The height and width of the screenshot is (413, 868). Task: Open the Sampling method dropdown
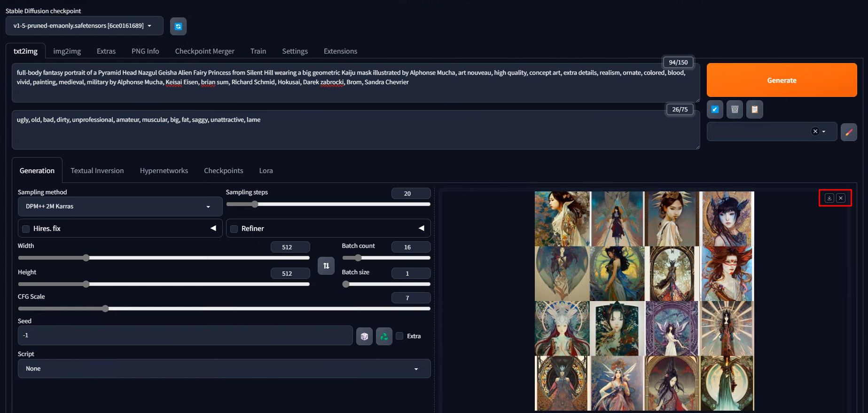(x=120, y=206)
